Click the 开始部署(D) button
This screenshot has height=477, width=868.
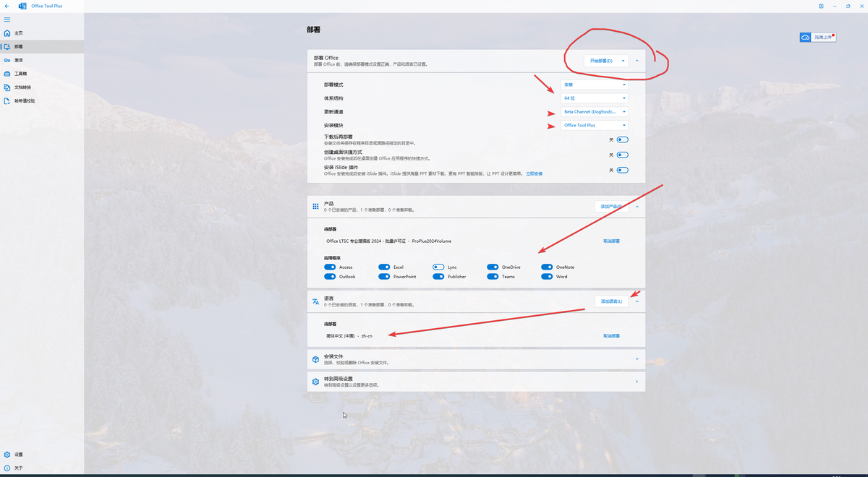tap(601, 61)
